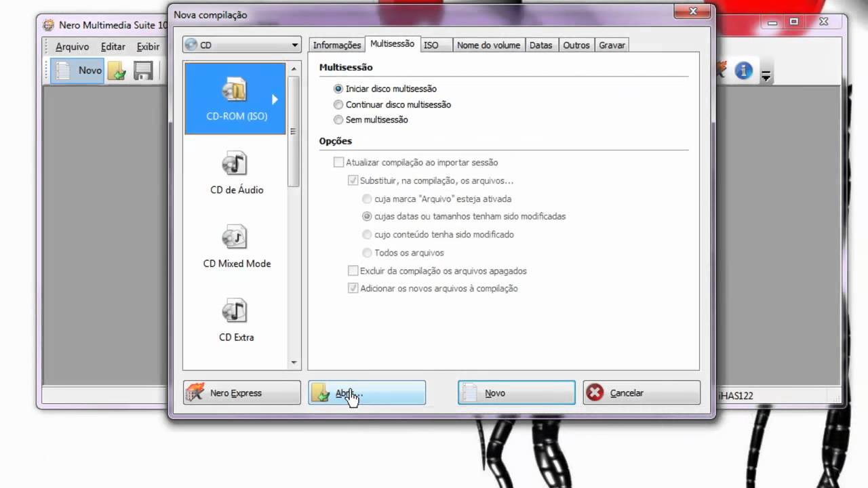The width and height of the screenshot is (868, 488).
Task: Open the Exibir menu
Action: (x=148, y=47)
